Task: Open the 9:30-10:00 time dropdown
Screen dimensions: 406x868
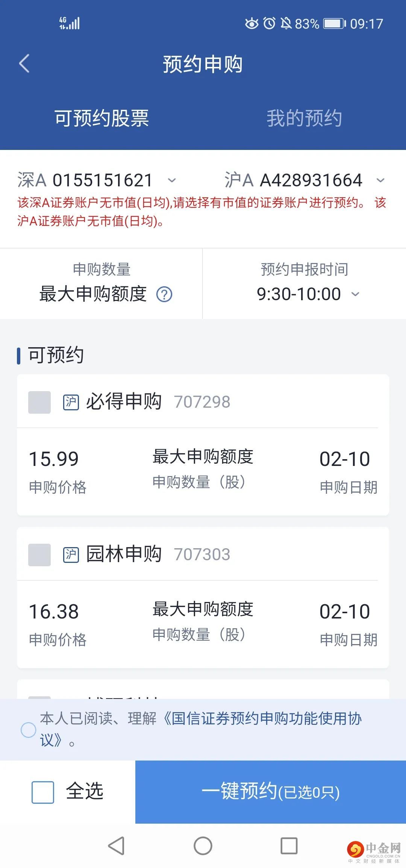Action: (355, 294)
